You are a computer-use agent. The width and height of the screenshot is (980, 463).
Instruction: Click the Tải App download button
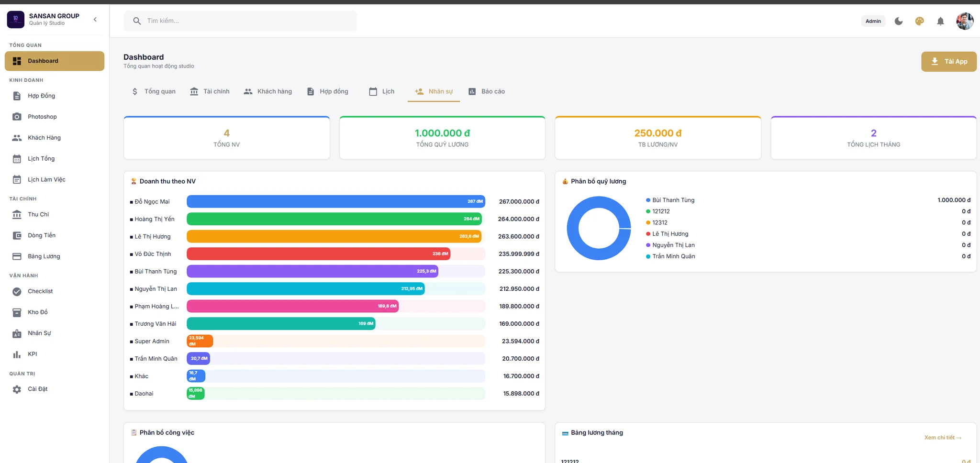click(949, 62)
